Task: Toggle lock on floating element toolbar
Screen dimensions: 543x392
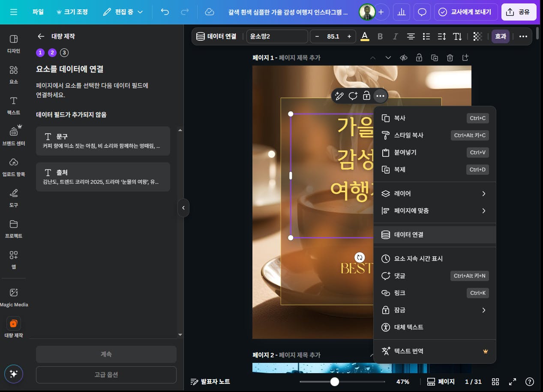Action: pos(366,96)
